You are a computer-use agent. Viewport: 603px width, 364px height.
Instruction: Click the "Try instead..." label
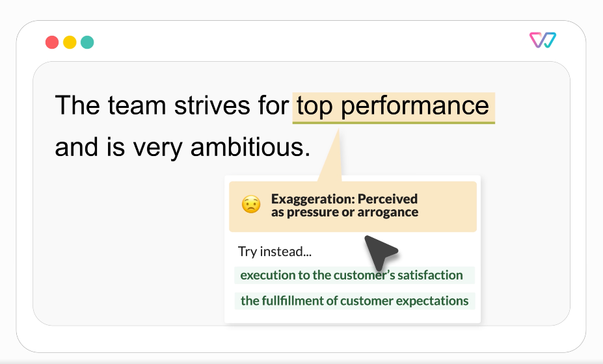(x=275, y=252)
